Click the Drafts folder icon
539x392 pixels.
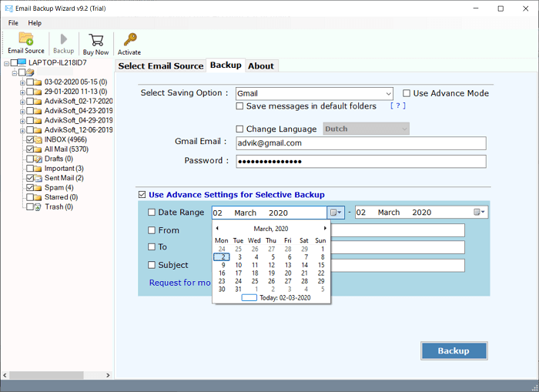point(38,159)
